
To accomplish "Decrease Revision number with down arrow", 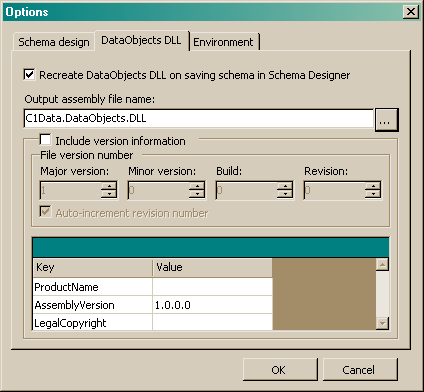I will pyautogui.click(x=373, y=194).
